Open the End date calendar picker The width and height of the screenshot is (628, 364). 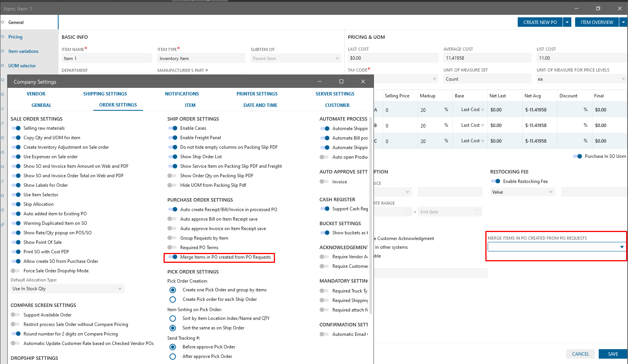click(x=478, y=212)
